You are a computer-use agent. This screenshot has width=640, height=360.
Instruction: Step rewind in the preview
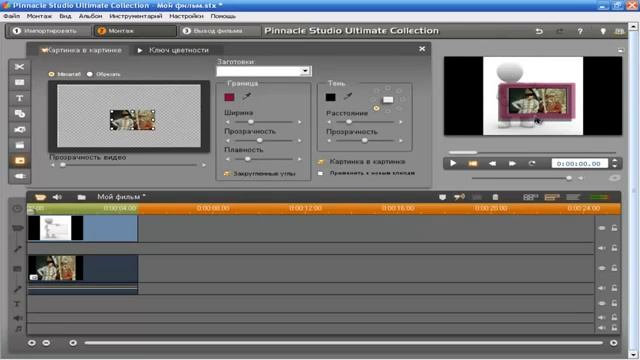(x=492, y=163)
